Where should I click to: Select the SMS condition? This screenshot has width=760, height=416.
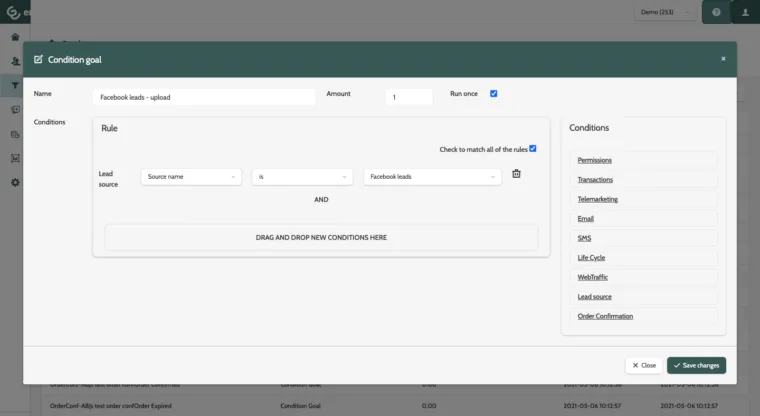click(584, 238)
